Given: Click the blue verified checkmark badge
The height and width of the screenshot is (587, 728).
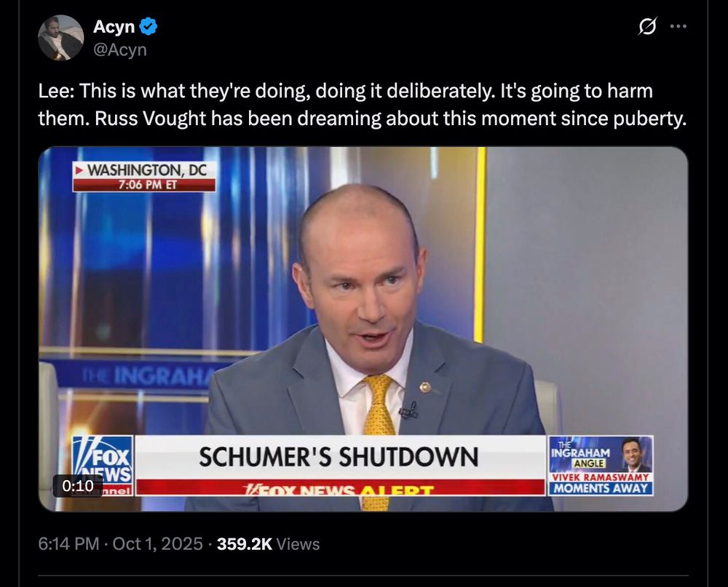Looking at the screenshot, I should coord(149,26).
